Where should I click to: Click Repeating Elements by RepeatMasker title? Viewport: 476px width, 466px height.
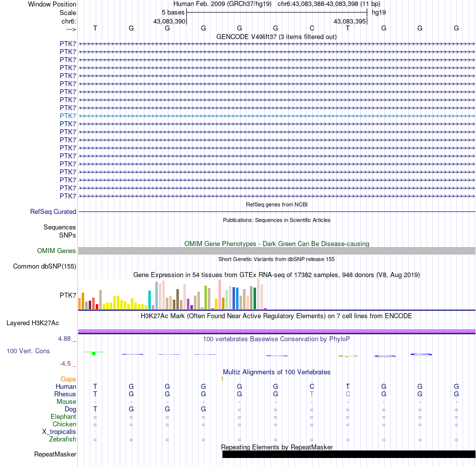coord(277,447)
